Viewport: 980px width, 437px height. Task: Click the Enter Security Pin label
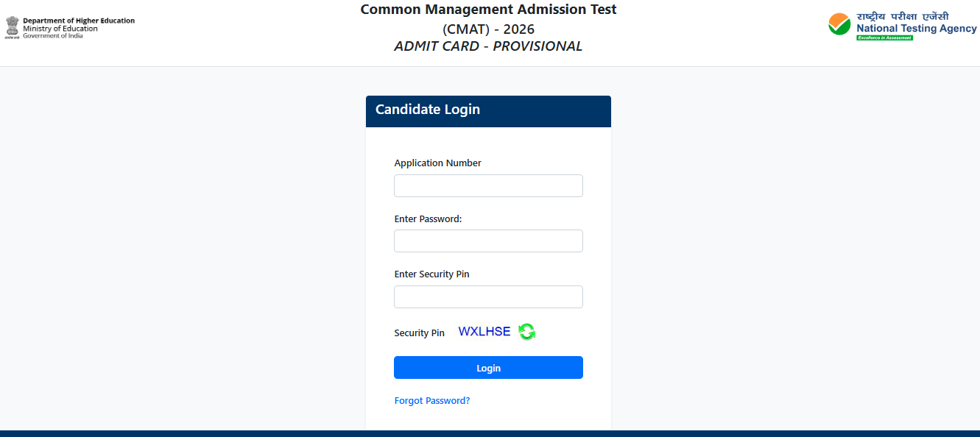click(x=431, y=274)
